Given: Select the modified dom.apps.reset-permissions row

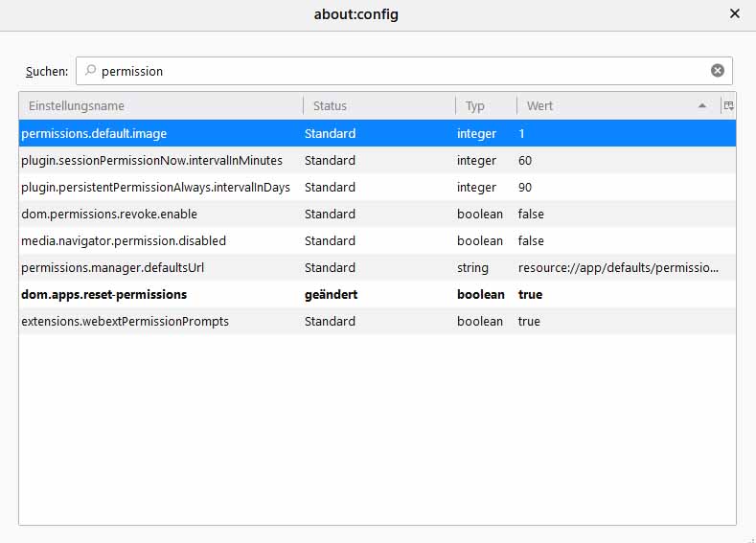Looking at the screenshot, I should click(x=378, y=294).
